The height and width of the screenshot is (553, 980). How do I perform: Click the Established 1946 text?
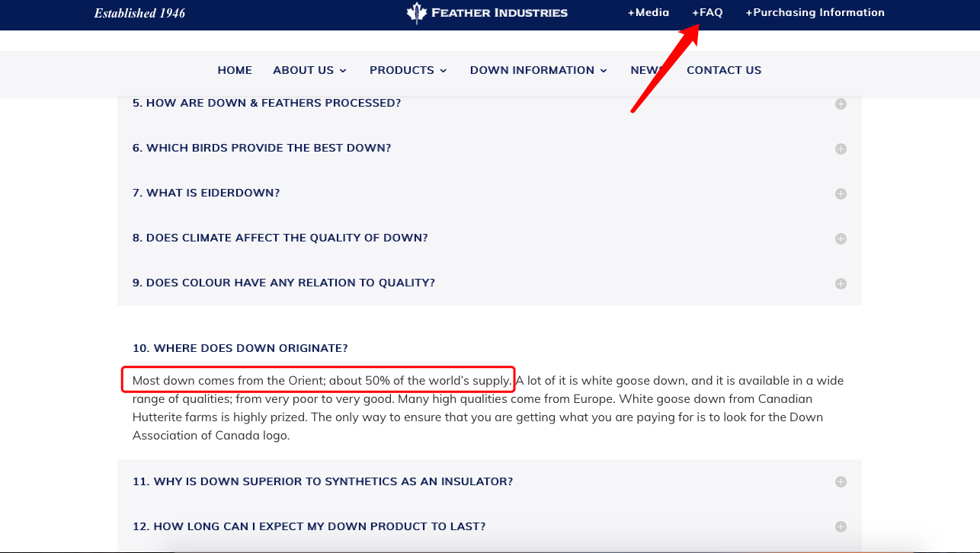pyautogui.click(x=139, y=13)
